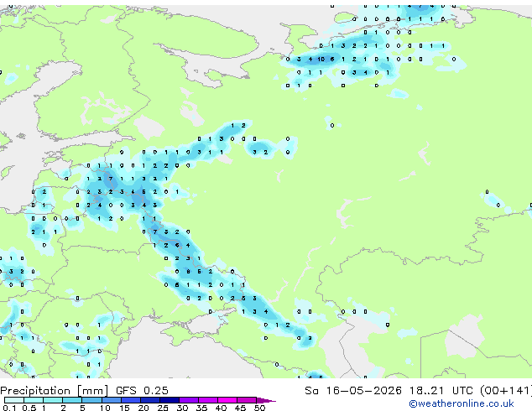Click the "45" legend scale label

point(240,408)
